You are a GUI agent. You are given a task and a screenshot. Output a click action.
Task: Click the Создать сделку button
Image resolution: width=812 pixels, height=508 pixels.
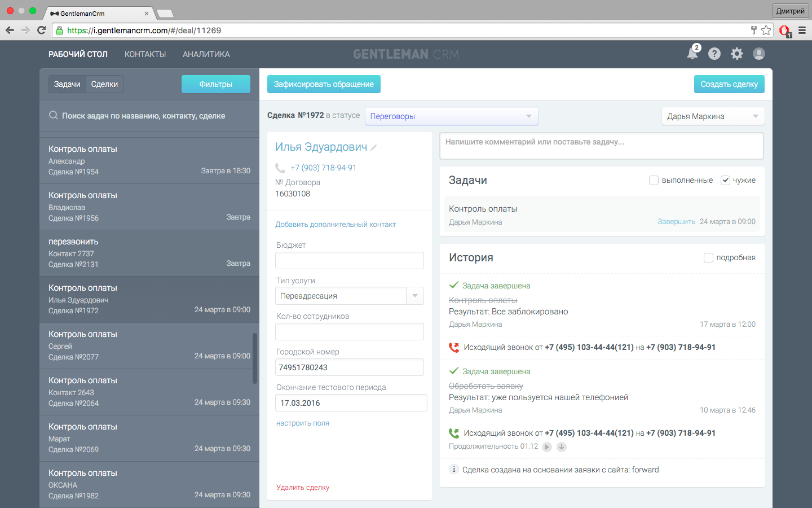point(729,84)
